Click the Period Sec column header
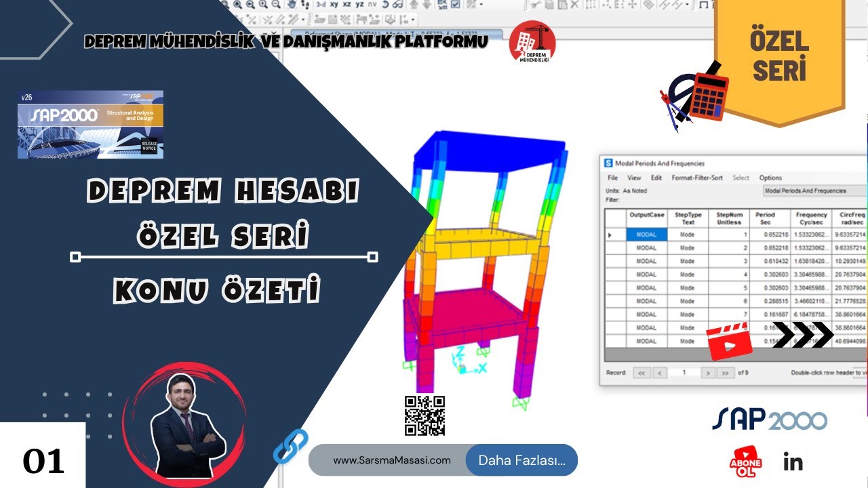The width and height of the screenshot is (868, 488). (770, 218)
